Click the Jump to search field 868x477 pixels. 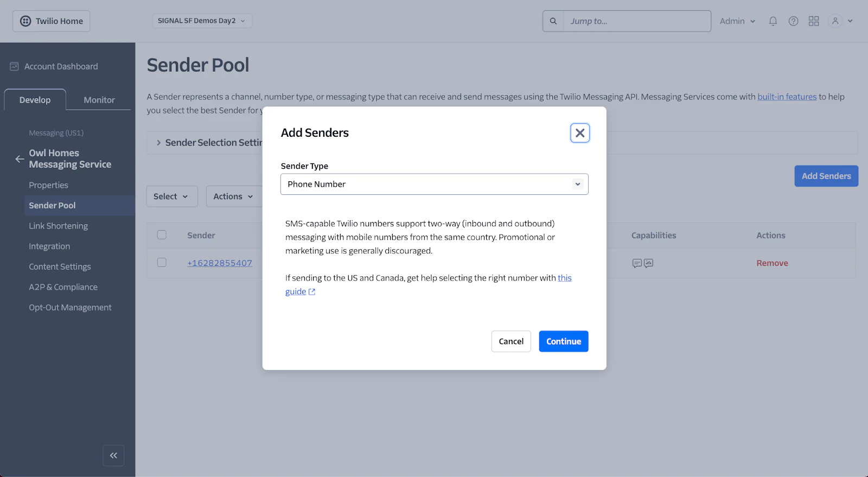coord(637,21)
